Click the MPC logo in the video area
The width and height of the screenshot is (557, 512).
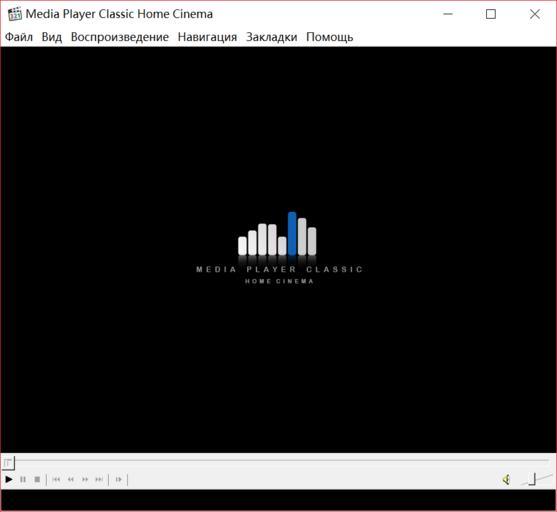click(x=279, y=248)
